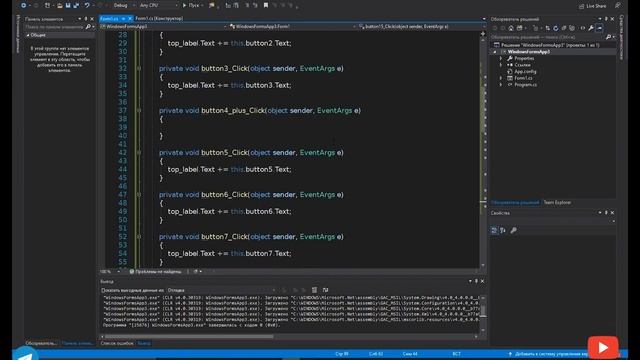Click Categorized icon in Properties panel
Viewport: 640px width, 360px height.
click(494, 231)
